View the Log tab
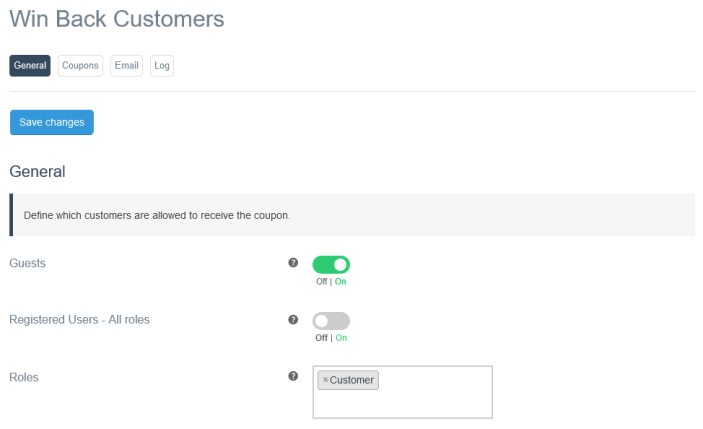This screenshot has width=703, height=429. tap(161, 66)
